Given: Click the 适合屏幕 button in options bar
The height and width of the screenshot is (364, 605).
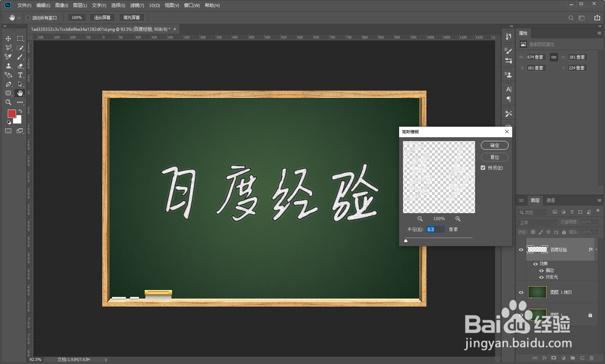Looking at the screenshot, I should (x=102, y=17).
